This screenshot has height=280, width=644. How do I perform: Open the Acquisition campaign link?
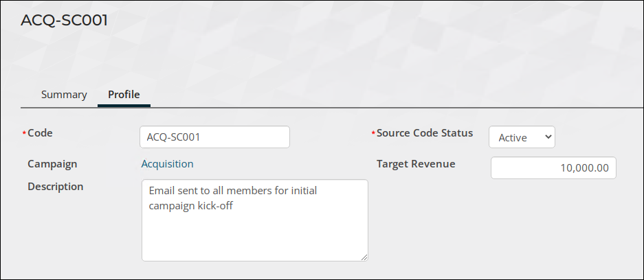coord(167,164)
